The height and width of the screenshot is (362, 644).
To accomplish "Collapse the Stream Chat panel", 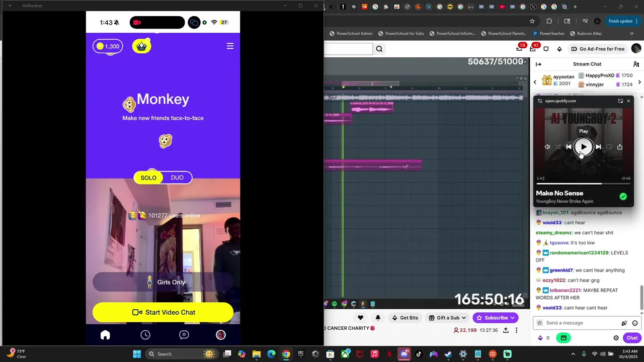I will [538, 64].
